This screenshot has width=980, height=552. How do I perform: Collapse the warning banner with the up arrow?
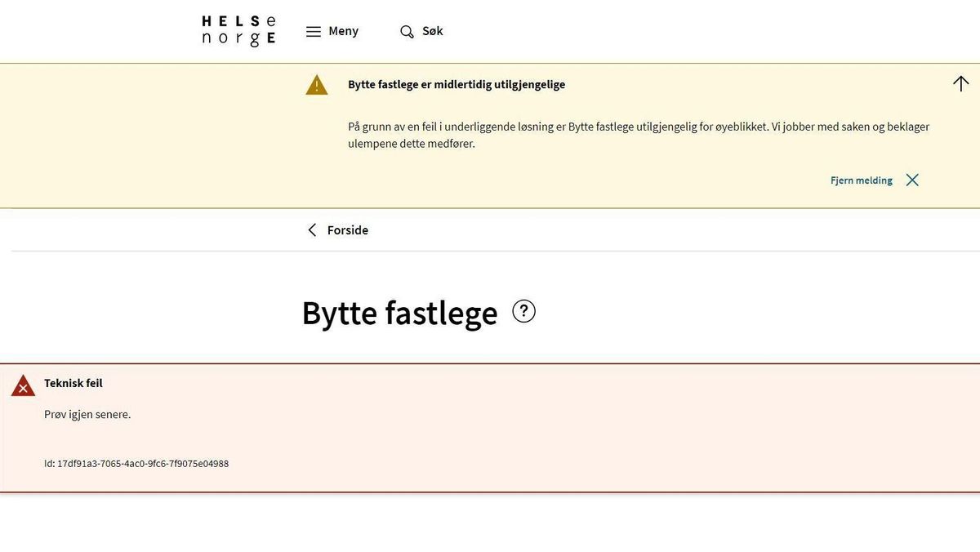pos(961,83)
